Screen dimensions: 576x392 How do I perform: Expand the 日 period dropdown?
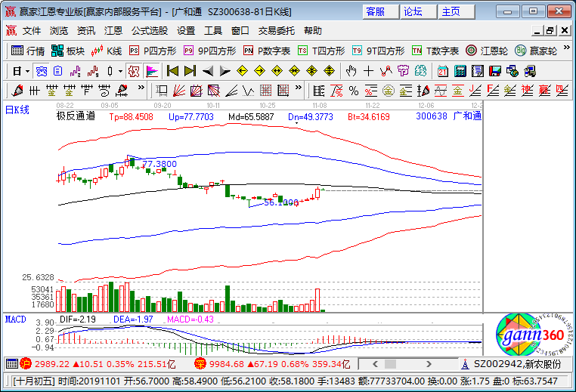(x=27, y=71)
